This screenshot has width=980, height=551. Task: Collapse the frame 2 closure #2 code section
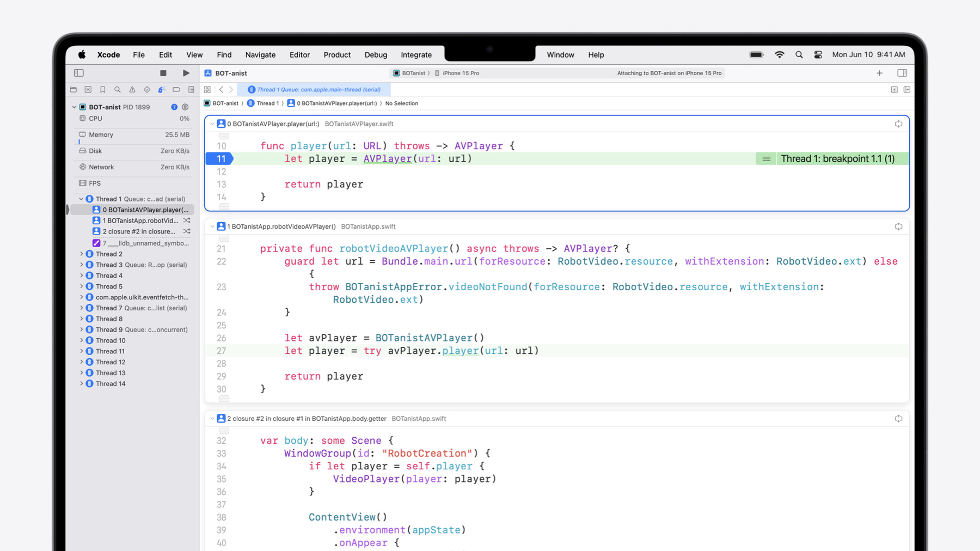click(212, 419)
